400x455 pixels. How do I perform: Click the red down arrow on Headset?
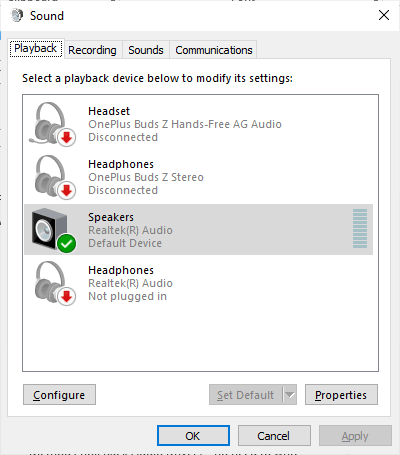[x=67, y=137]
